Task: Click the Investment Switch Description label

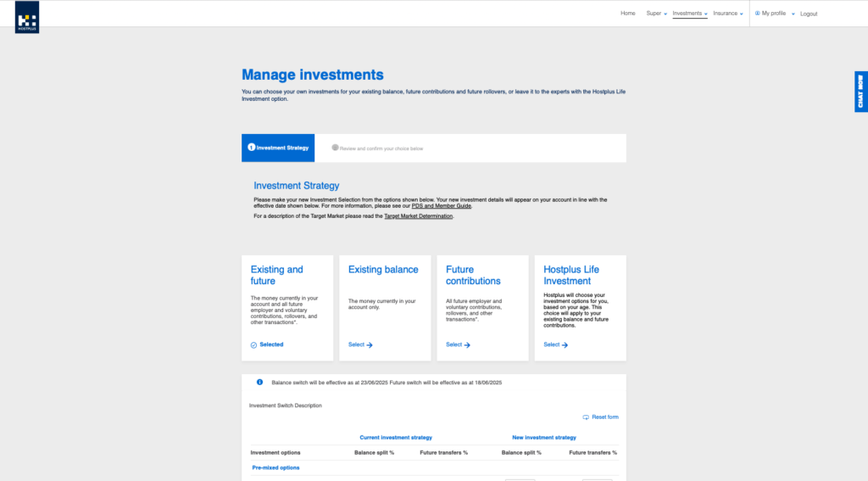Action: click(285, 405)
